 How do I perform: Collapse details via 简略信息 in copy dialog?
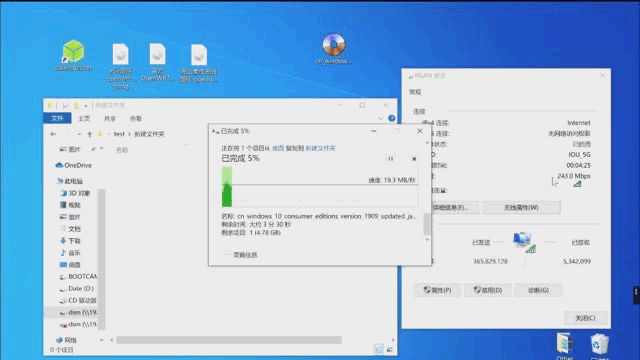coord(241,255)
